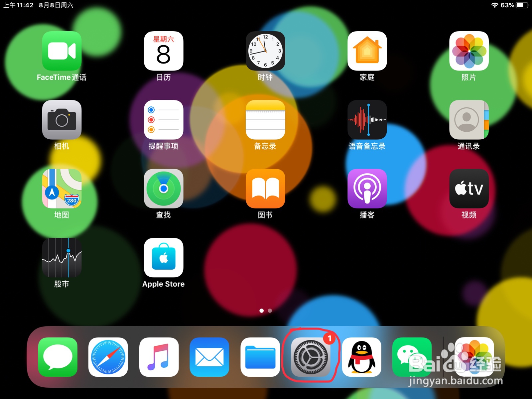Open recent Photos app in dock
This screenshot has width=532, height=399.
[474, 357]
